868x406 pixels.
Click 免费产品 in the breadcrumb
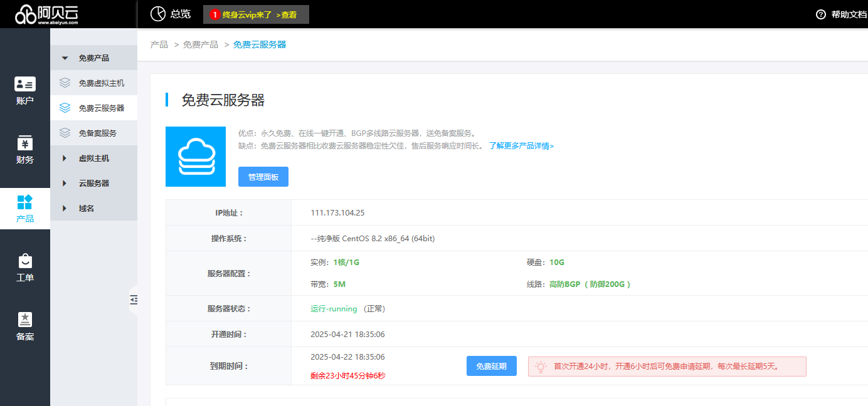pos(201,44)
